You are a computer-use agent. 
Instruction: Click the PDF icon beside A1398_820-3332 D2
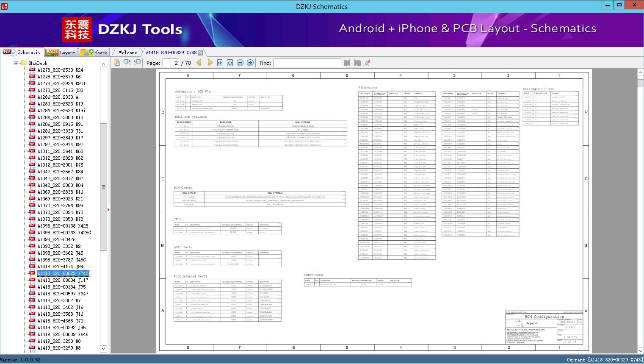click(x=32, y=246)
